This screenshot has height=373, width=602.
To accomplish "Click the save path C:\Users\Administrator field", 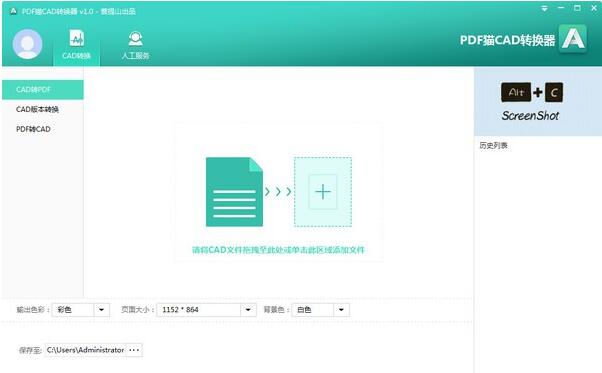I will pos(85,350).
